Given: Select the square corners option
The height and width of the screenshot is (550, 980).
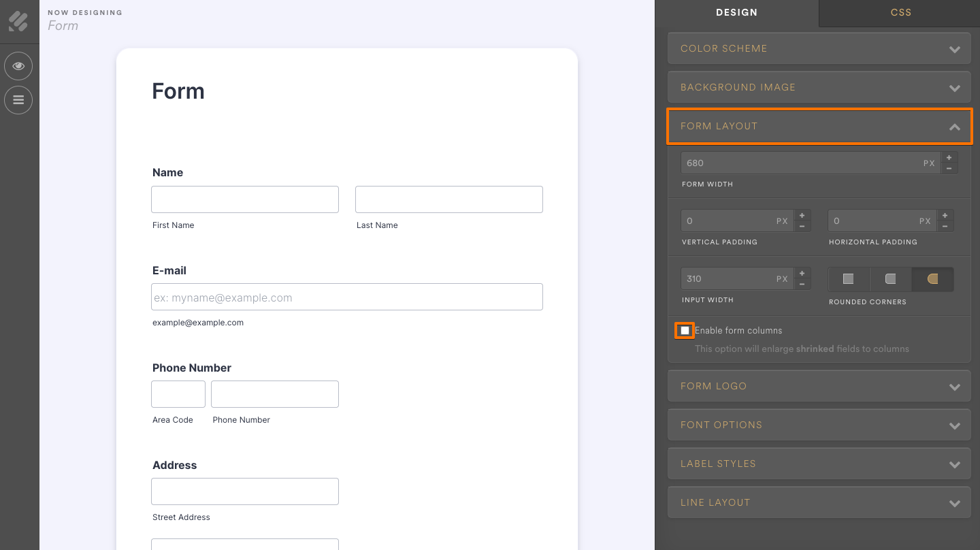Looking at the screenshot, I should point(848,278).
